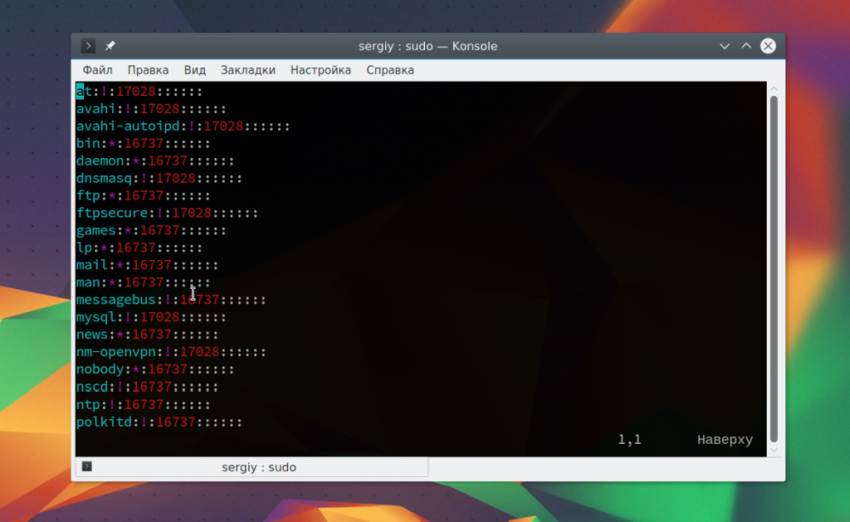850x522 pixels.
Task: Open the Настройка menu
Action: click(x=320, y=70)
